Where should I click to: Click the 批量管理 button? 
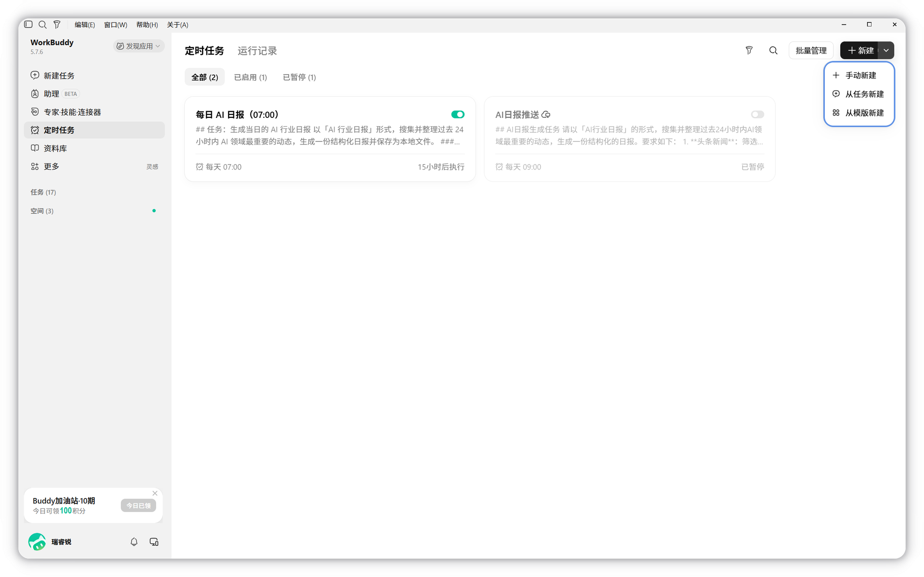[811, 51]
